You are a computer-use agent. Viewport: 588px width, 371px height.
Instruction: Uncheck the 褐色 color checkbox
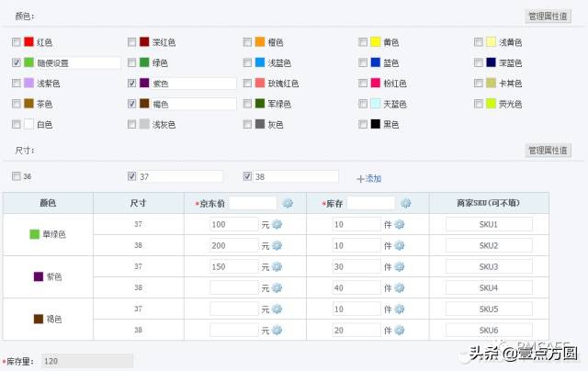131,104
